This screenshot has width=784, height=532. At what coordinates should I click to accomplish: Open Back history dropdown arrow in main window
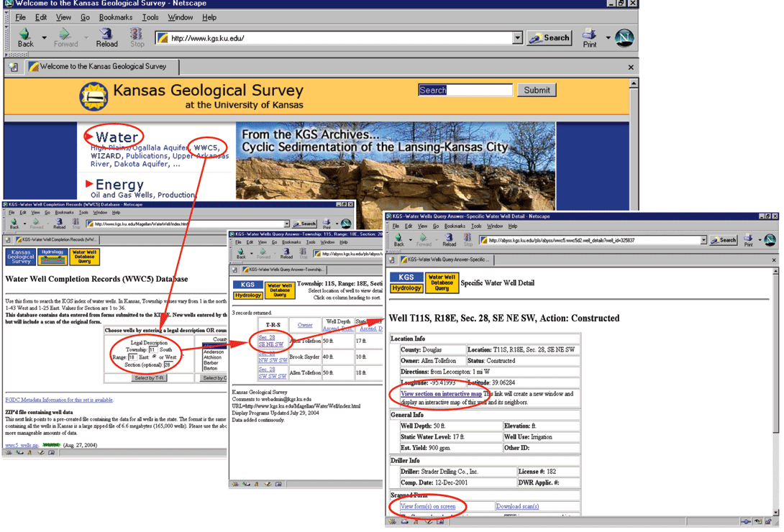(x=44, y=37)
